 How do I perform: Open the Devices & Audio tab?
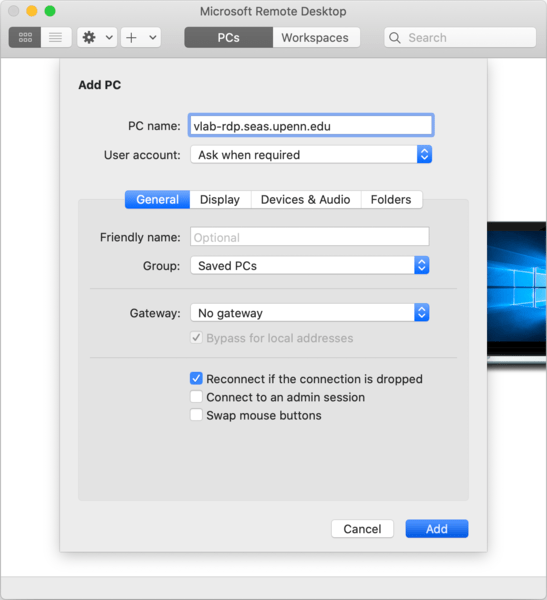point(305,199)
